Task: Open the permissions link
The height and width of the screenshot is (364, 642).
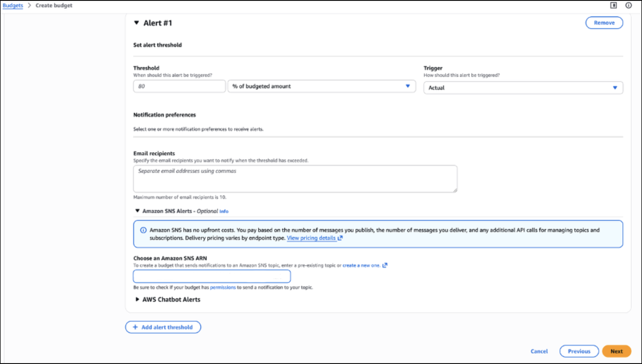Action: click(222, 287)
